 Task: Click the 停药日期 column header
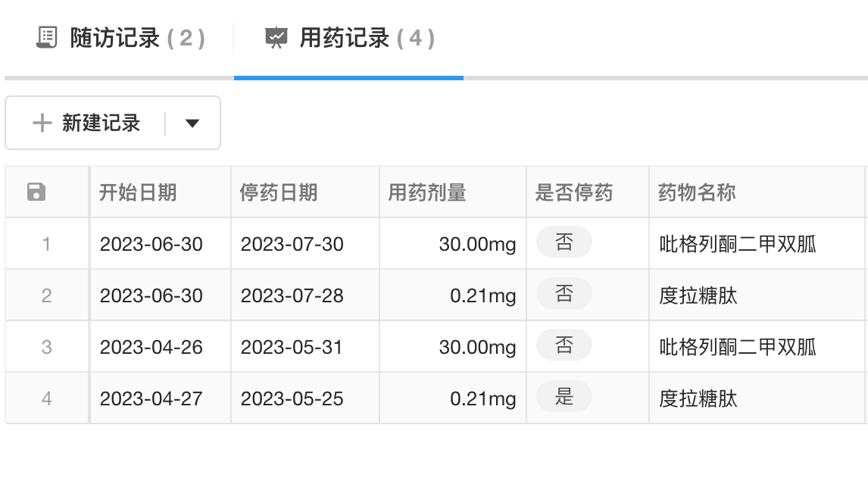(279, 192)
